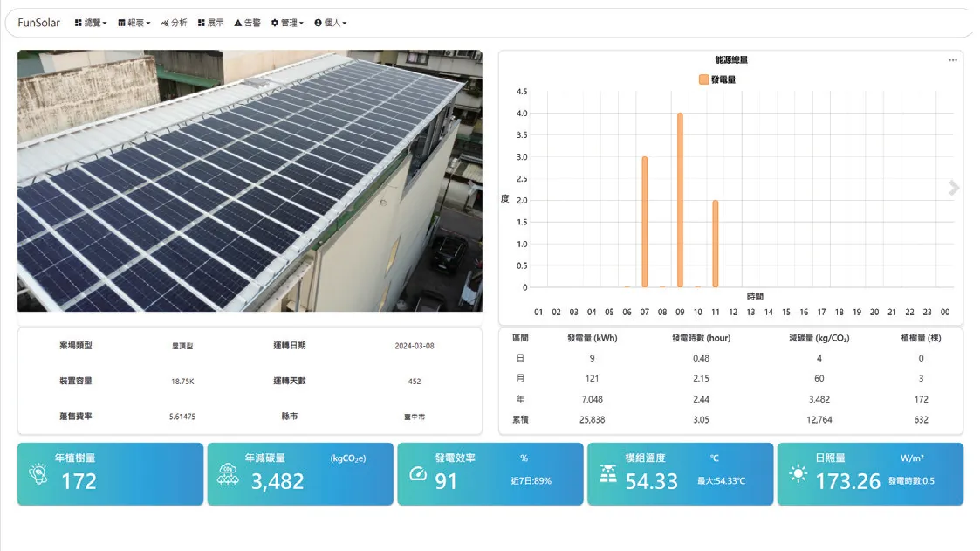
Task: Click the 發電量 (kWh) column header
Action: [x=592, y=338]
